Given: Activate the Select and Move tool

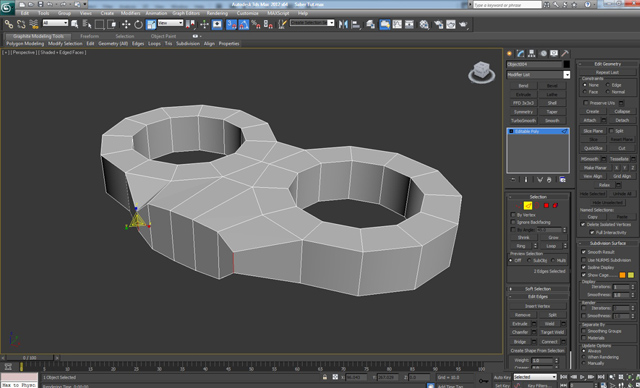Looking at the screenshot, I should (126, 24).
